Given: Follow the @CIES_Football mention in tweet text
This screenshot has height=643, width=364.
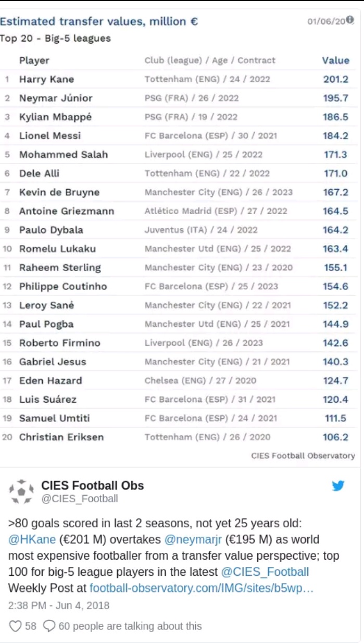Looking at the screenshot, I should (x=265, y=572).
